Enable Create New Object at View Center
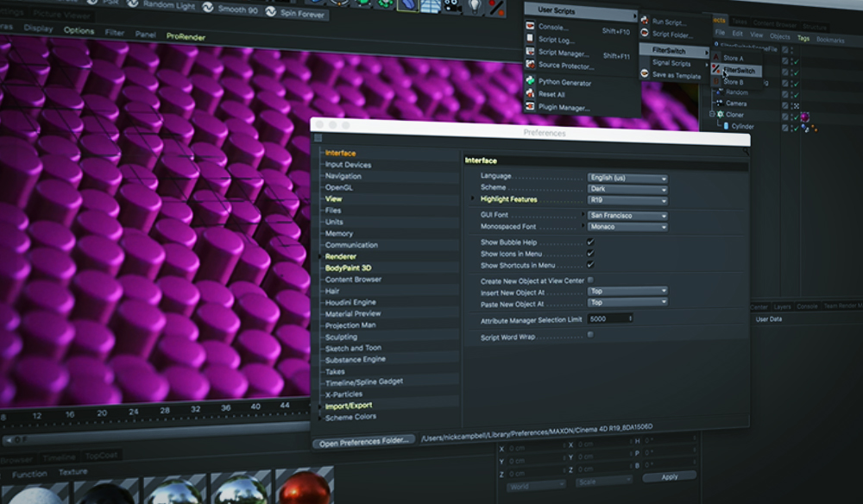863x504 pixels. point(590,280)
